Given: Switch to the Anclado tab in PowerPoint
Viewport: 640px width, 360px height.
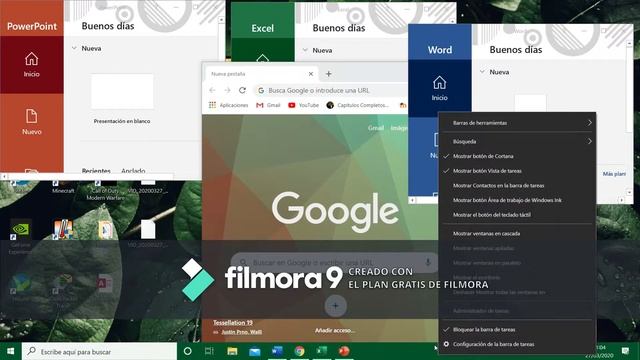Looking at the screenshot, I should click(133, 171).
